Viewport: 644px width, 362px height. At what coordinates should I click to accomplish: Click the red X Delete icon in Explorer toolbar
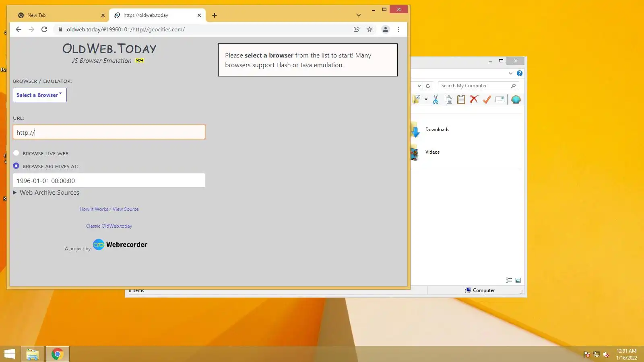tap(474, 99)
